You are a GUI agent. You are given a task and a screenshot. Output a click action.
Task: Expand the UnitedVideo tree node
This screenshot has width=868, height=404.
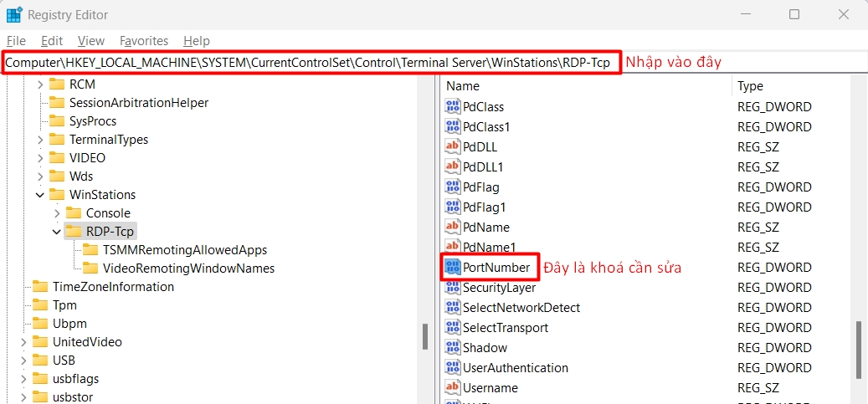click(x=23, y=342)
